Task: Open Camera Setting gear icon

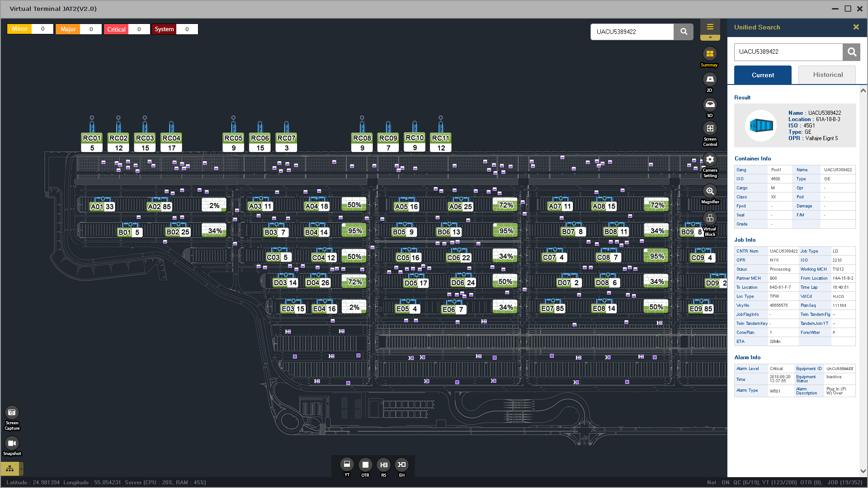Action: 710,160
